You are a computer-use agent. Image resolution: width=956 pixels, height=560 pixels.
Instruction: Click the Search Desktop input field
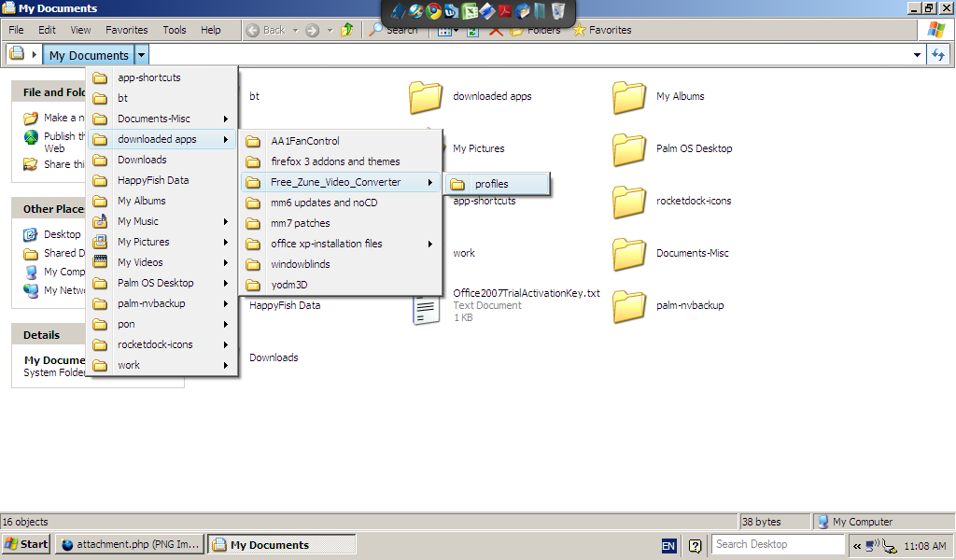(778, 544)
